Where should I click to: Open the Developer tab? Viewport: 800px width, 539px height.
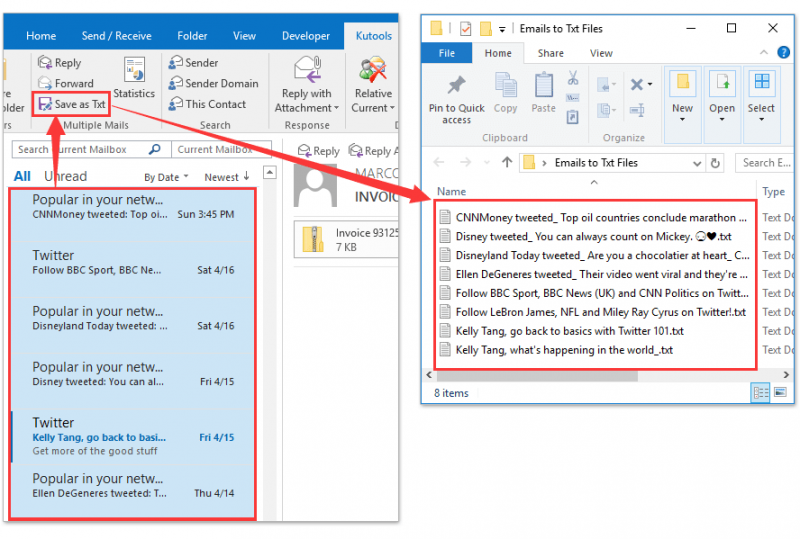(x=306, y=36)
